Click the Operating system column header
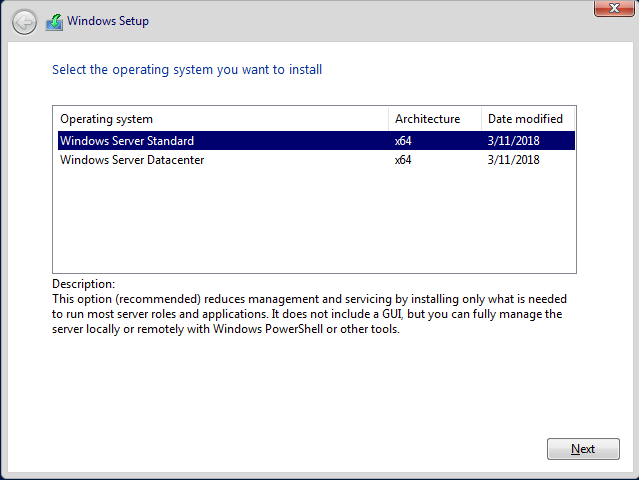The image size is (639, 480). (106, 119)
